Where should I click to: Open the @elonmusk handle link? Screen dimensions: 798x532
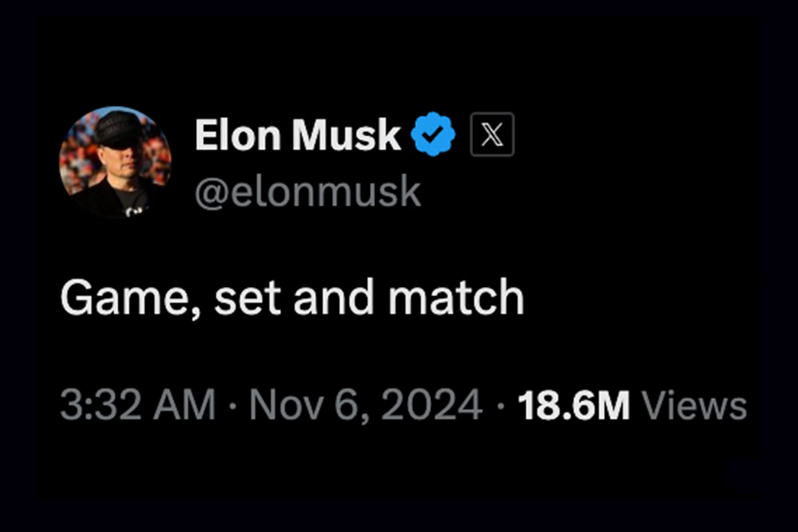(308, 191)
